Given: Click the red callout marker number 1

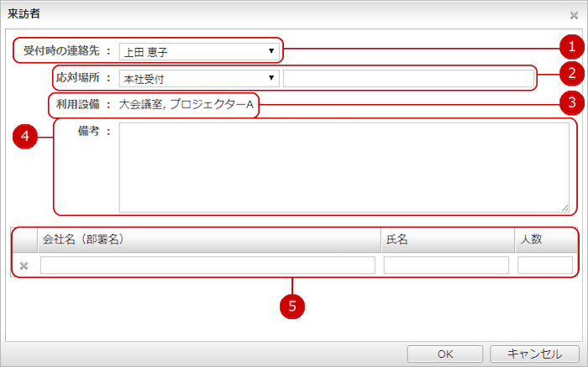Looking at the screenshot, I should 571,47.
